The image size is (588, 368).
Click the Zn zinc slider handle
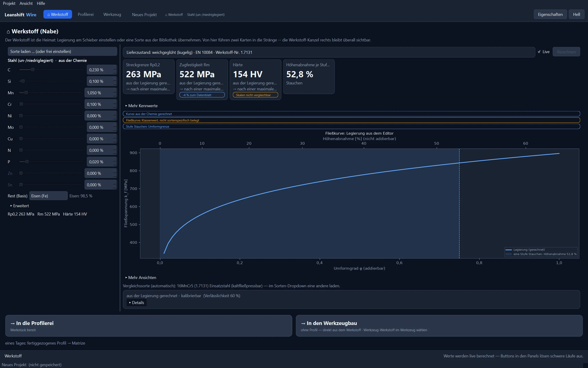click(21, 173)
